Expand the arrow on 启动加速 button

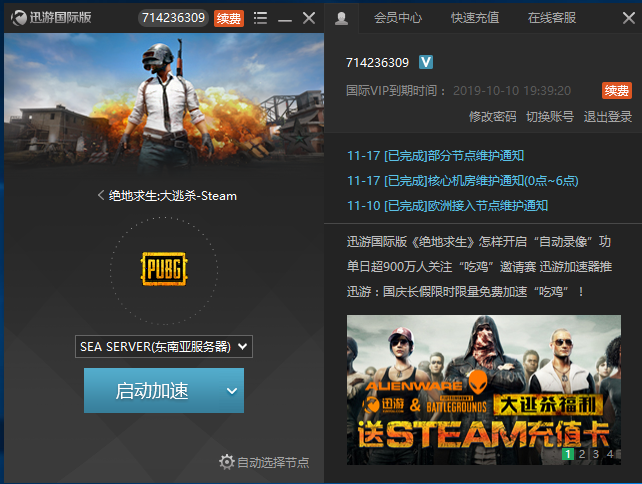click(232, 391)
